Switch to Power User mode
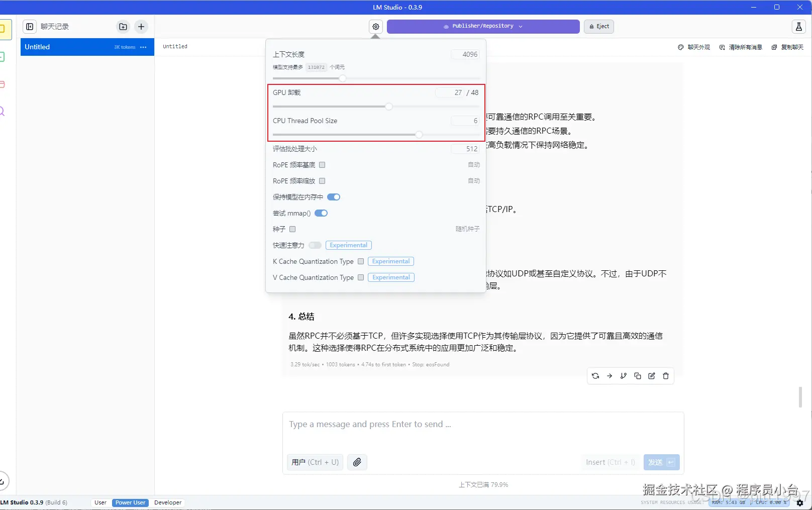Image resolution: width=812 pixels, height=510 pixels. 130,502
